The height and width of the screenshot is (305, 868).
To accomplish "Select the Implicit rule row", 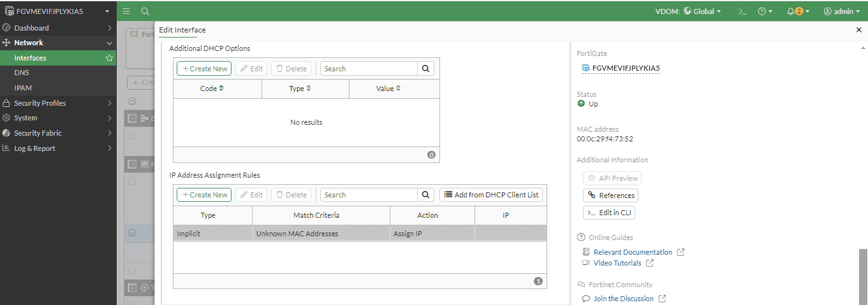I will tap(360, 234).
